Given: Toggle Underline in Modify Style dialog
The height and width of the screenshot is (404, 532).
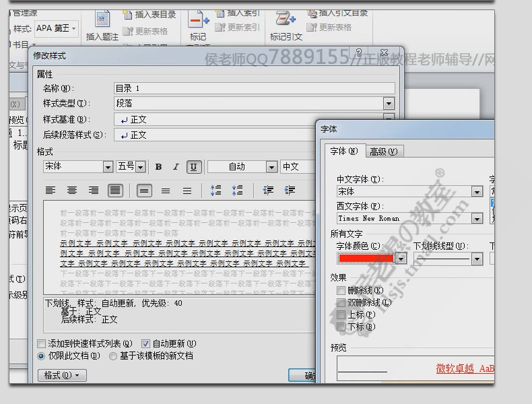Looking at the screenshot, I should pyautogui.click(x=194, y=167).
